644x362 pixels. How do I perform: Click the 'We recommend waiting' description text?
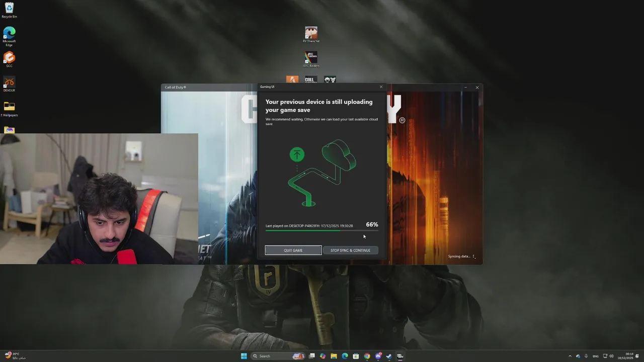[x=321, y=121]
